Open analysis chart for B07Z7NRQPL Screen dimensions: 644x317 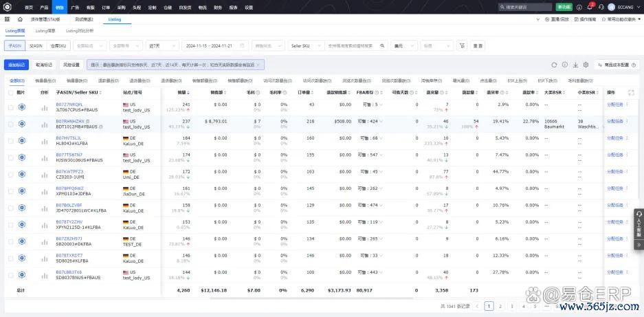tap(45, 108)
